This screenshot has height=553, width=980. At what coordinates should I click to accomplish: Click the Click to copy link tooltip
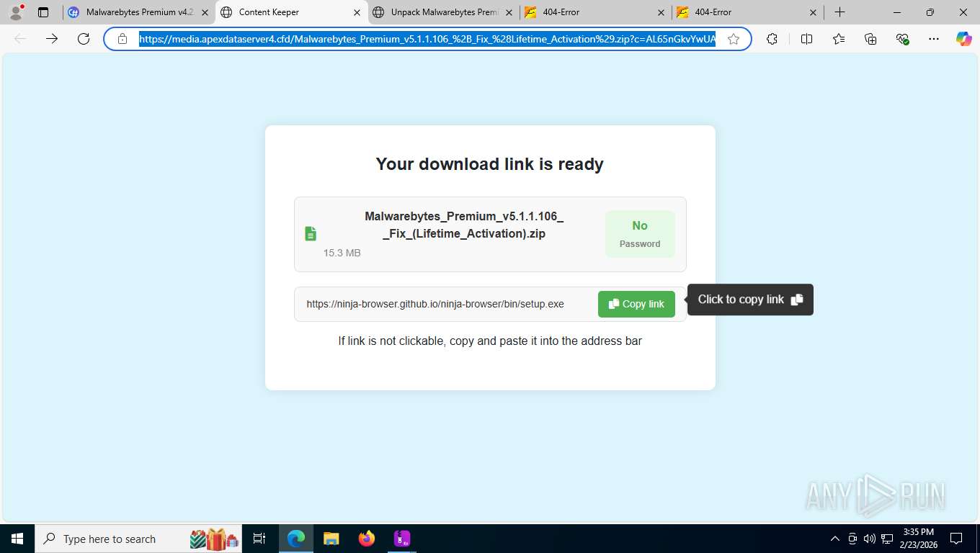[x=750, y=300]
